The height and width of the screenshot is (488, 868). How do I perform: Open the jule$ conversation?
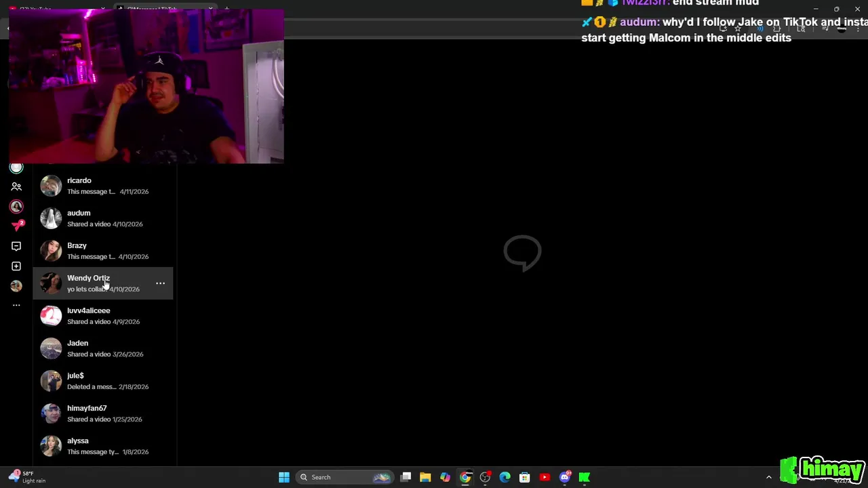(x=103, y=381)
